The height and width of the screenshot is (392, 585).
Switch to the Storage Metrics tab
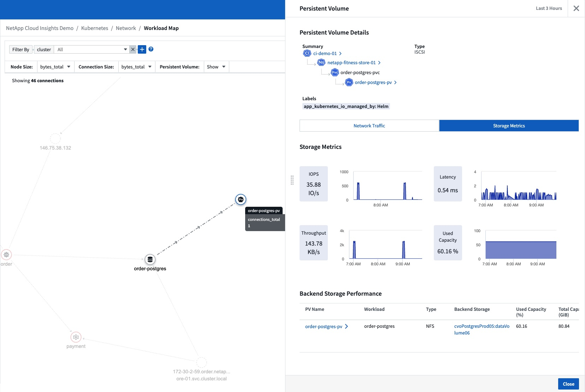[x=509, y=126]
